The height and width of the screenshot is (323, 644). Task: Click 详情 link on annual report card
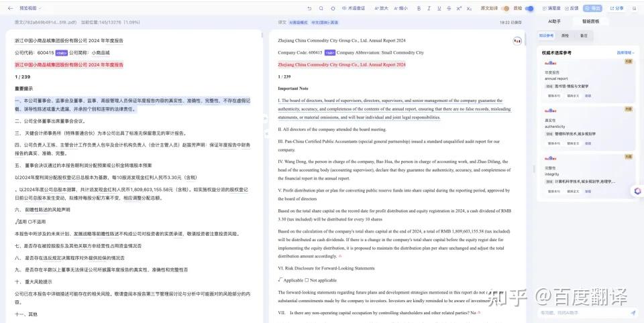coord(588,96)
